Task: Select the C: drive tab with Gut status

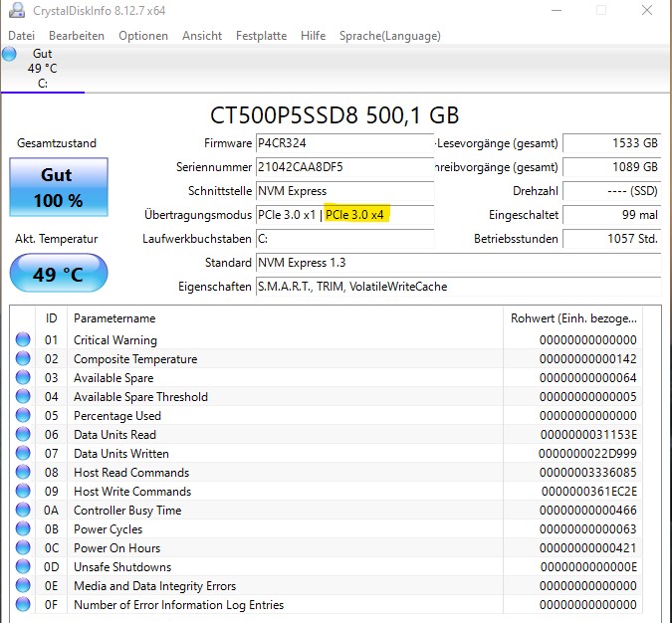Action: 43,69
